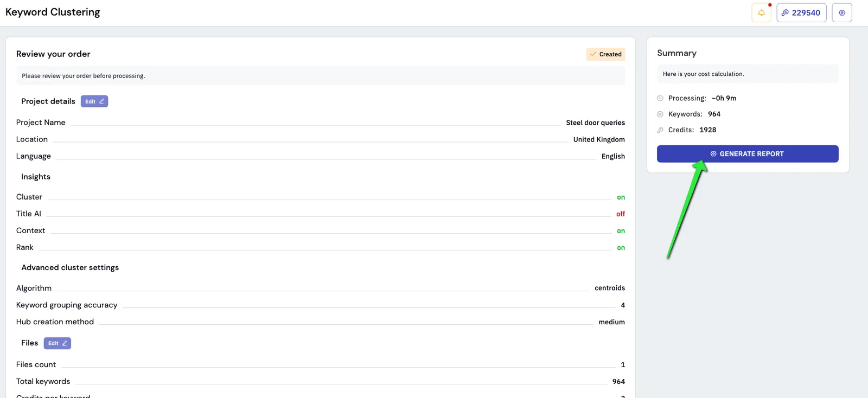868x398 pixels.
Task: Click the key icon beside 229540 credits
Action: click(x=785, y=12)
